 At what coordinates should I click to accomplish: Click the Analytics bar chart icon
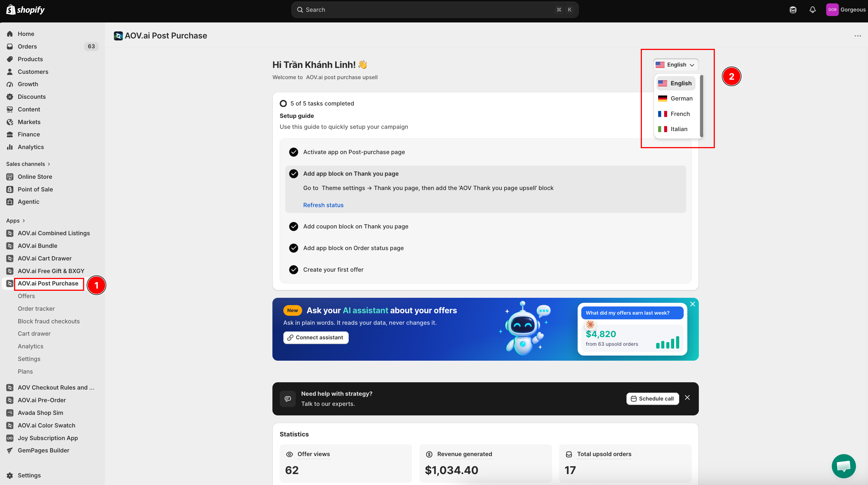click(10, 147)
